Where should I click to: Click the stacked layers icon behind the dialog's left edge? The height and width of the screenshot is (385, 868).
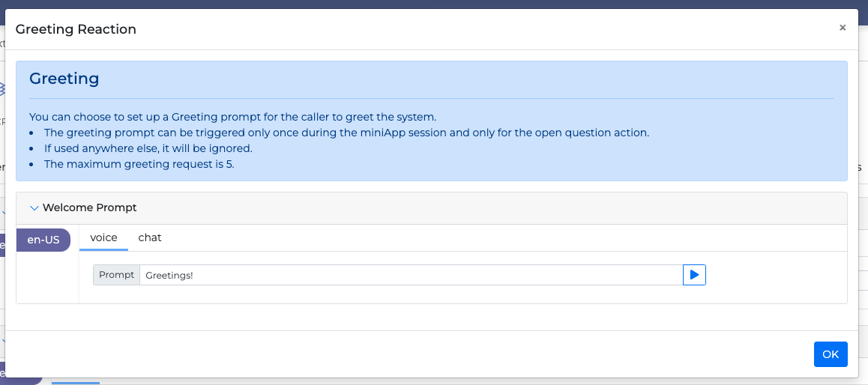2,89
